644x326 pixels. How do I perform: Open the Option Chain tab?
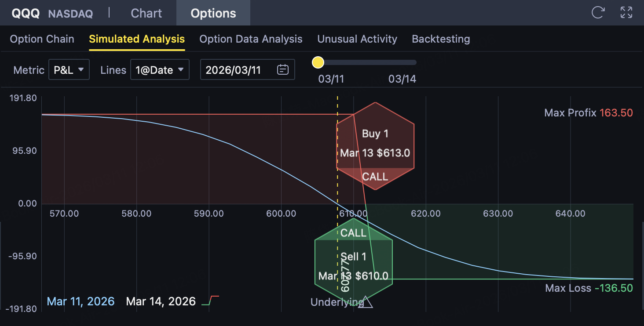pyautogui.click(x=42, y=39)
